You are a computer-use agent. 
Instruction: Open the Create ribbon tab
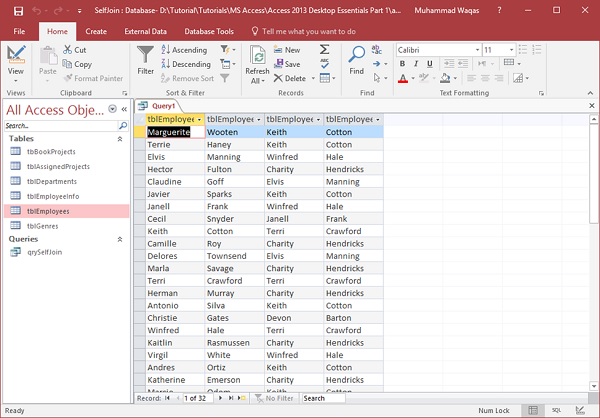tap(96, 31)
